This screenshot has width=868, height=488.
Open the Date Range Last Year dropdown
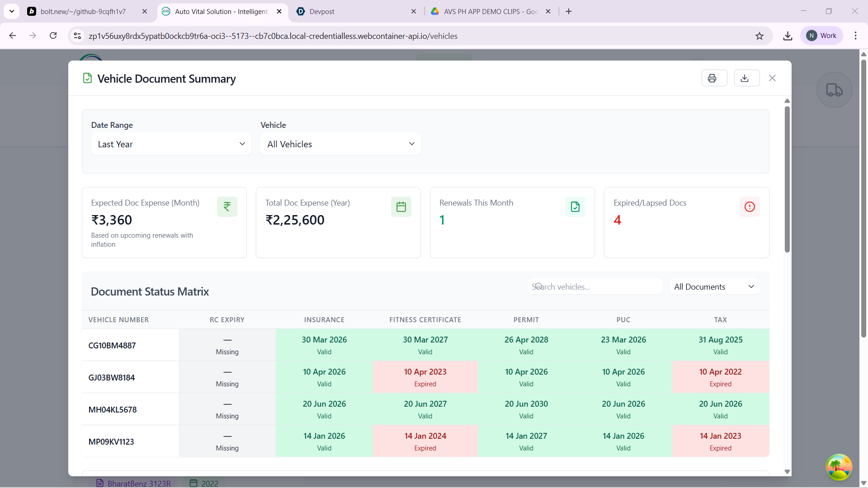[x=171, y=144]
